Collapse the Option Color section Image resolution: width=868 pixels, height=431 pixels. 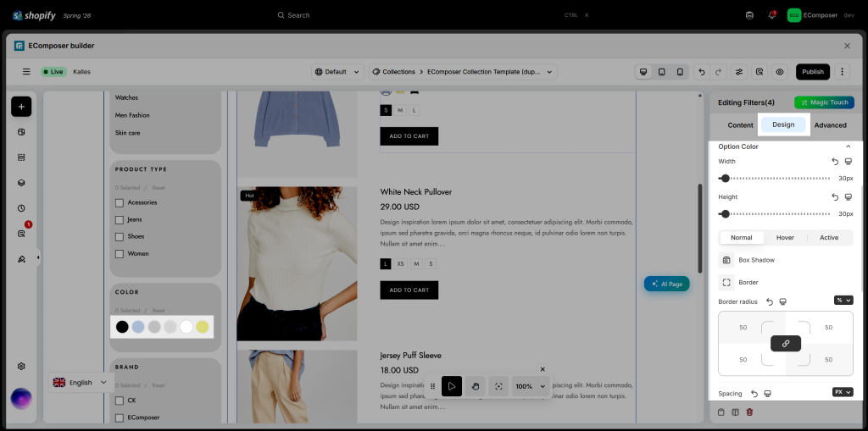pos(848,146)
